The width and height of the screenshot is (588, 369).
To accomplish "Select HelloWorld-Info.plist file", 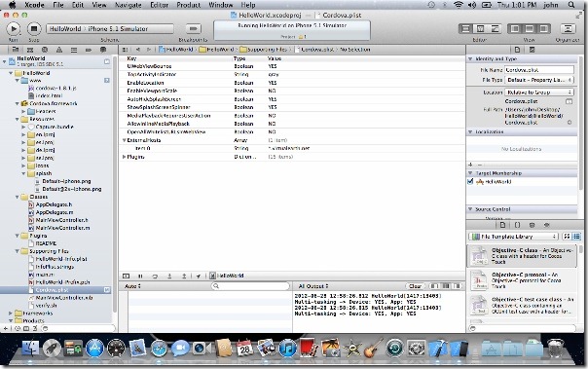I will [61, 259].
